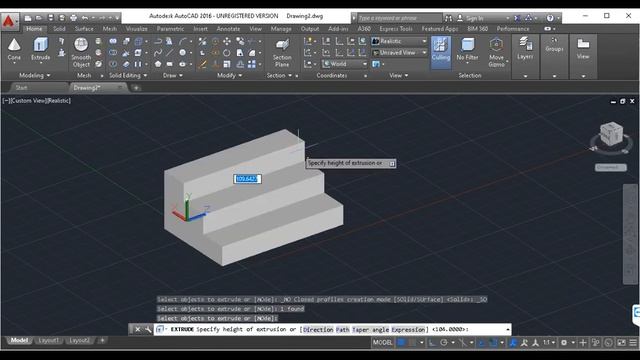Click the extrusion height dynamic input field
Viewport: 640px width, 360px height.
247,179
